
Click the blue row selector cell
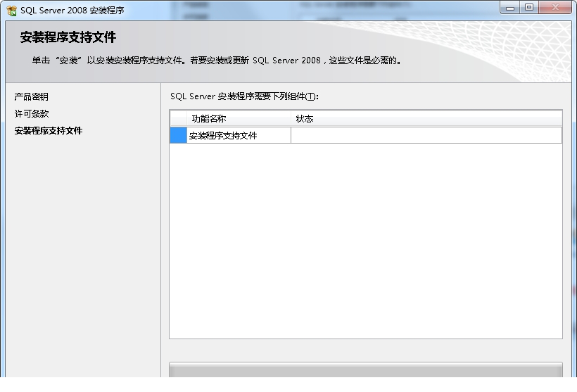179,135
